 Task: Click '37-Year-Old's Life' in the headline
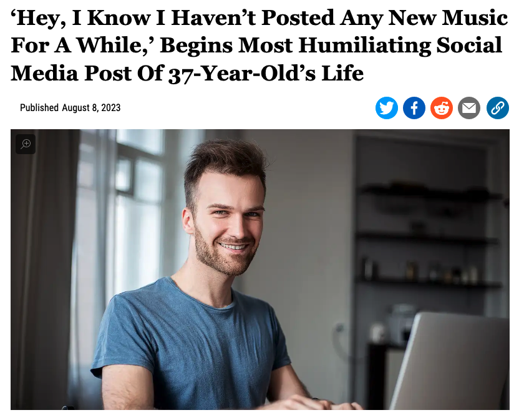pyautogui.click(x=265, y=74)
